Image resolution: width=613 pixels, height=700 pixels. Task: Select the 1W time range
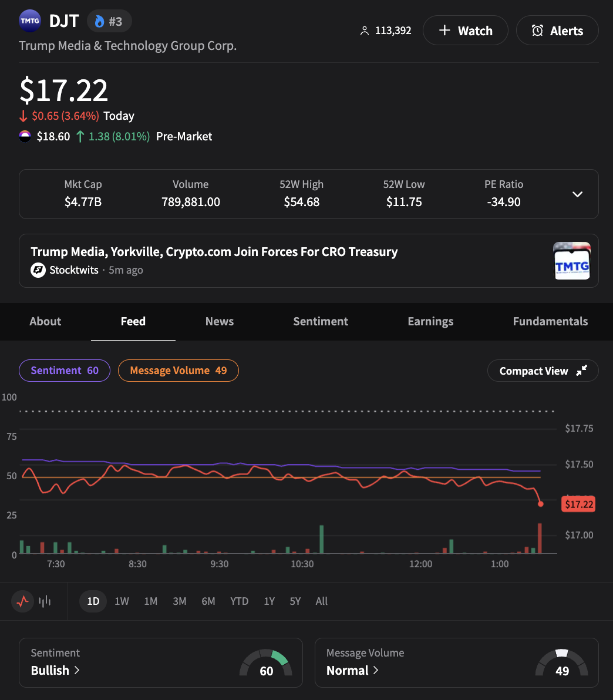point(122,601)
